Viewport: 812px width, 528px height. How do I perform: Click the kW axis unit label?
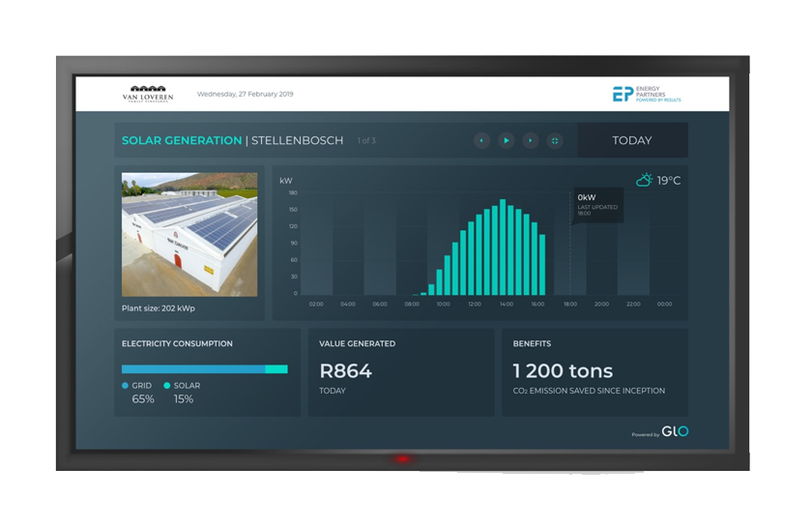(x=286, y=181)
